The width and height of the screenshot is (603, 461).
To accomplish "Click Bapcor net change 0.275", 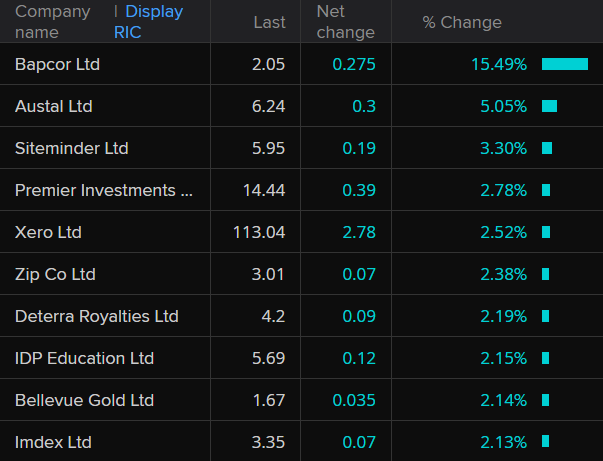I will point(354,64).
